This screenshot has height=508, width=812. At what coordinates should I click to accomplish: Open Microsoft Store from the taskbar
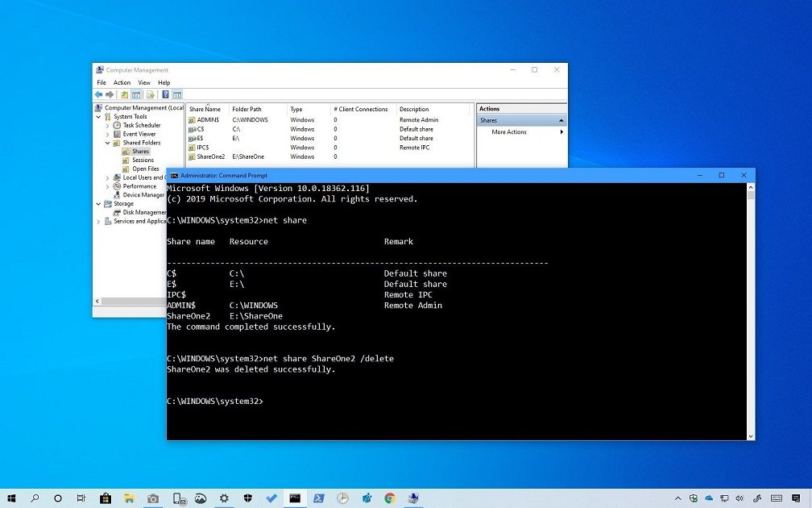point(105,498)
